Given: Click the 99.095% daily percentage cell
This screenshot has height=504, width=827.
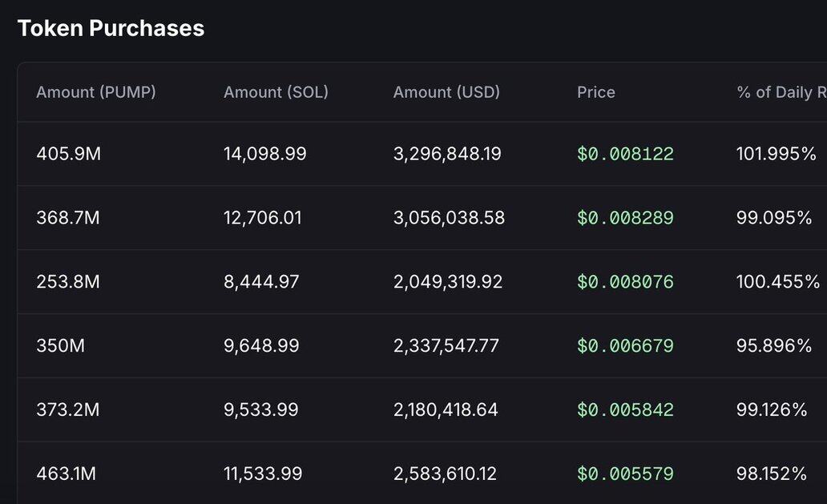Looking at the screenshot, I should (774, 218).
